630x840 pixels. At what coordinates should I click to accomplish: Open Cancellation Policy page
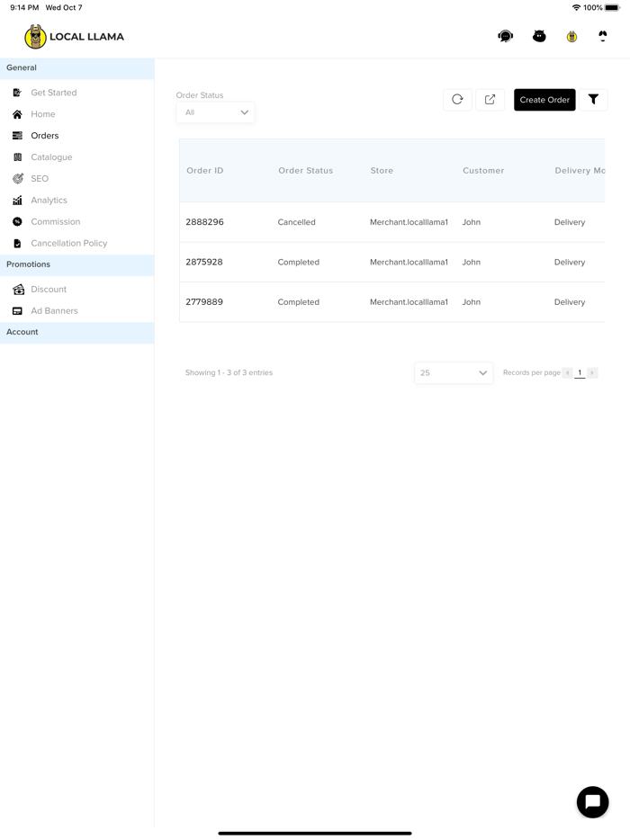point(68,243)
